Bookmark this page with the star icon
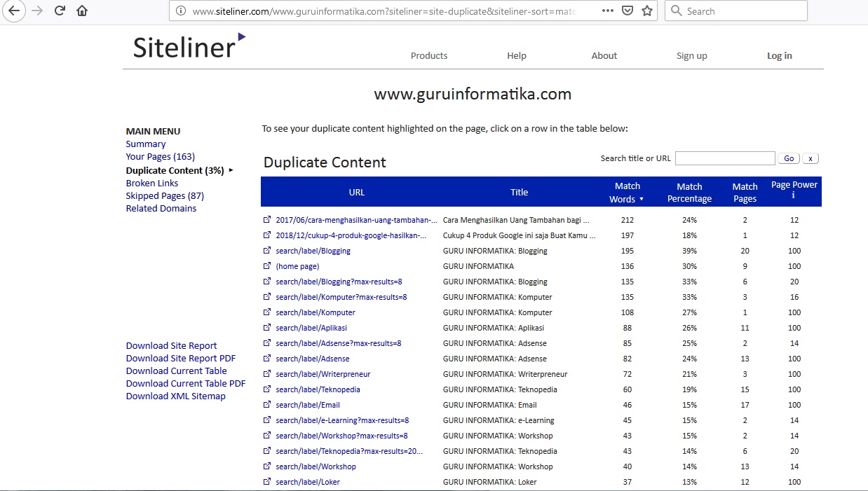The width and height of the screenshot is (868, 491). 646,11
